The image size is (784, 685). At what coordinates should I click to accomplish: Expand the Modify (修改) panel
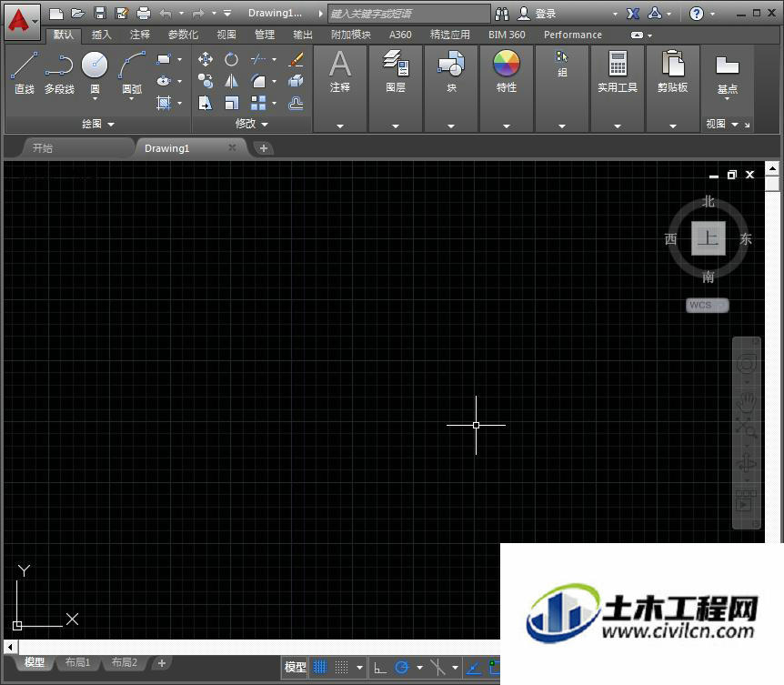252,124
